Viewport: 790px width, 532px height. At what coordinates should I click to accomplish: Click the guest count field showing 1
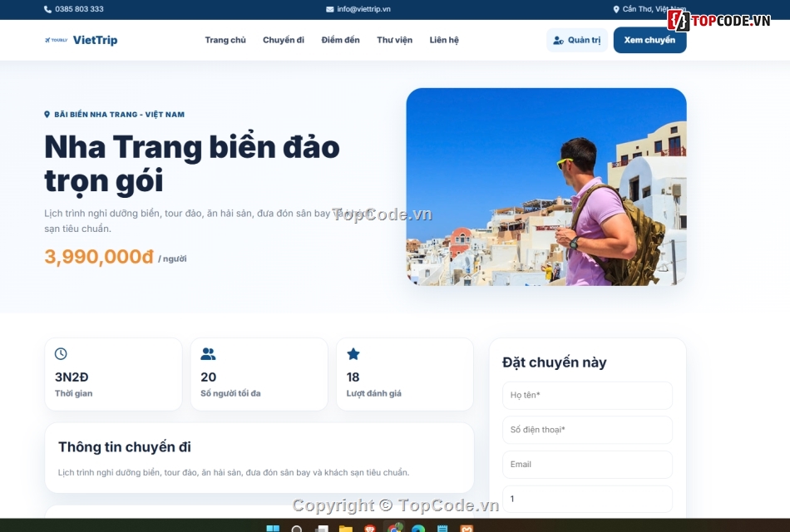[x=587, y=499]
